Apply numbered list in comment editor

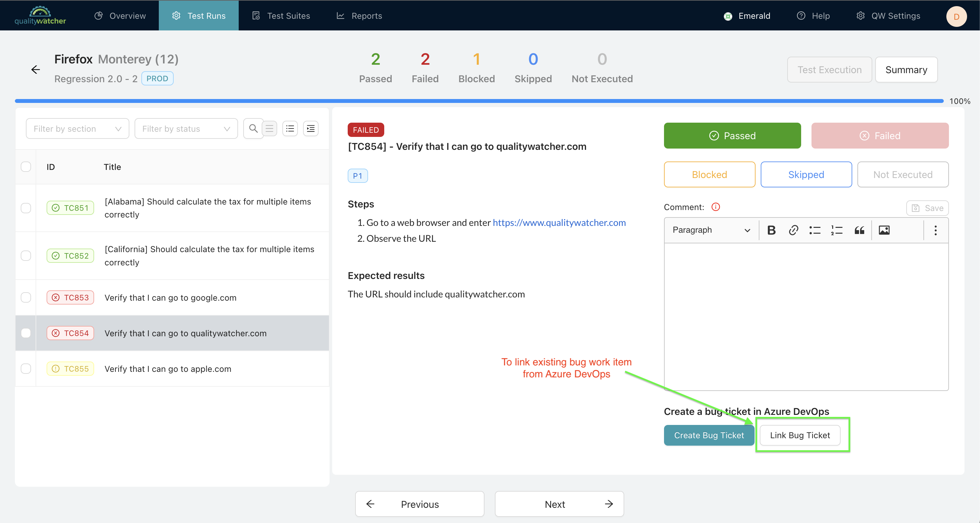[837, 230]
